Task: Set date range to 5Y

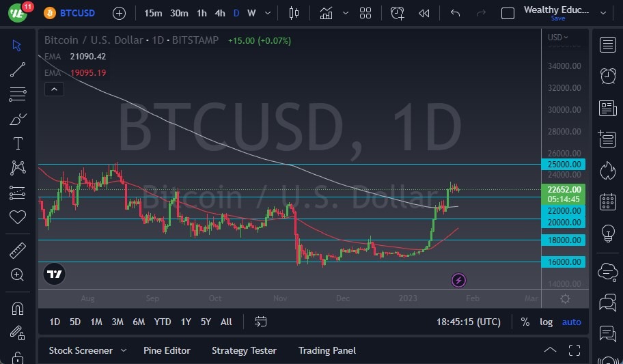Action: (x=206, y=322)
